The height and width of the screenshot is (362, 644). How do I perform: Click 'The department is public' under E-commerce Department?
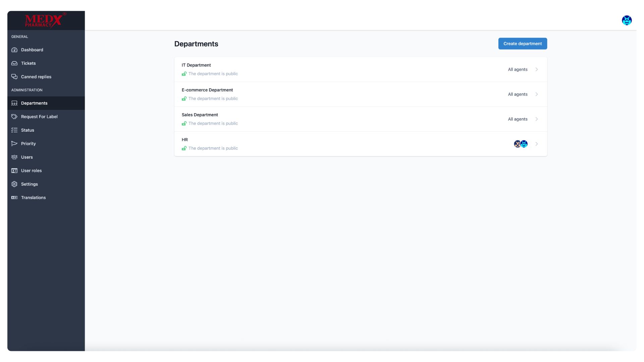[x=213, y=99]
